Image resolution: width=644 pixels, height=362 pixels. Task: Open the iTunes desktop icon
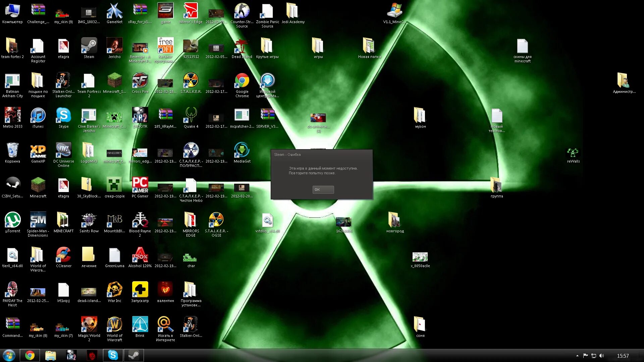pos(38,115)
